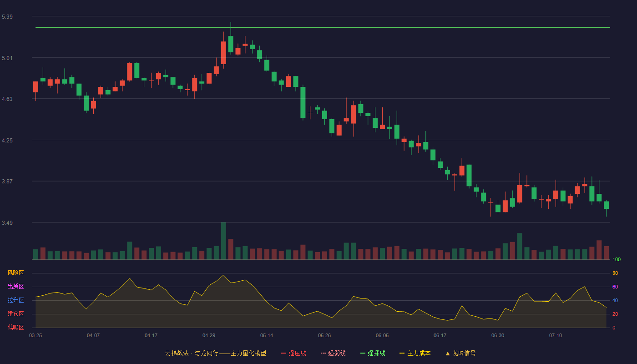Screen dimensions: 637x364
Task: Click the 04-29 date label
Action: click(x=209, y=335)
